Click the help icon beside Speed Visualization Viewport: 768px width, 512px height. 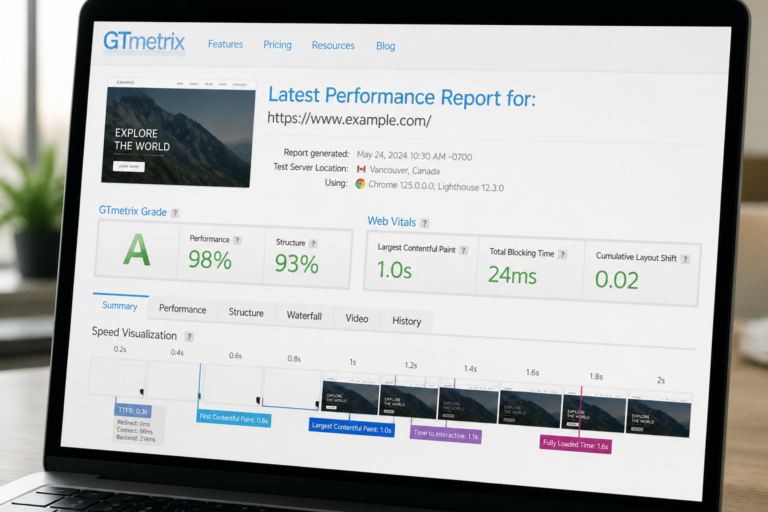(x=189, y=337)
